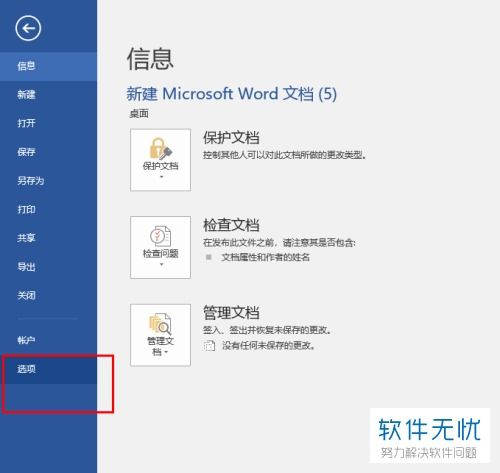Open 另存为 from the sidebar
Image resolution: width=500 pixels, height=473 pixels.
48,181
